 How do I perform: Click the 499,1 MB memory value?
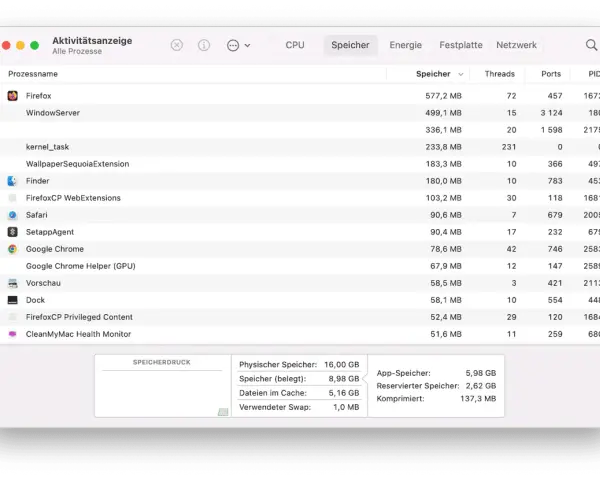point(443,113)
